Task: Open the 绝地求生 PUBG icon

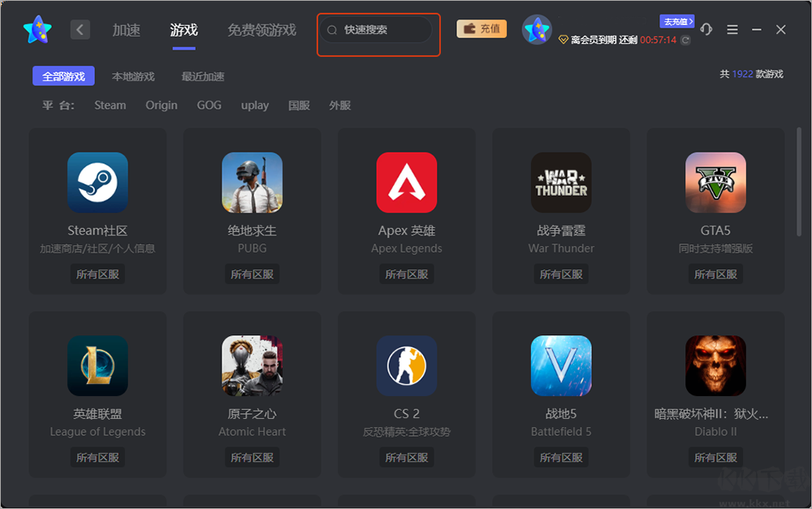Action: click(253, 183)
